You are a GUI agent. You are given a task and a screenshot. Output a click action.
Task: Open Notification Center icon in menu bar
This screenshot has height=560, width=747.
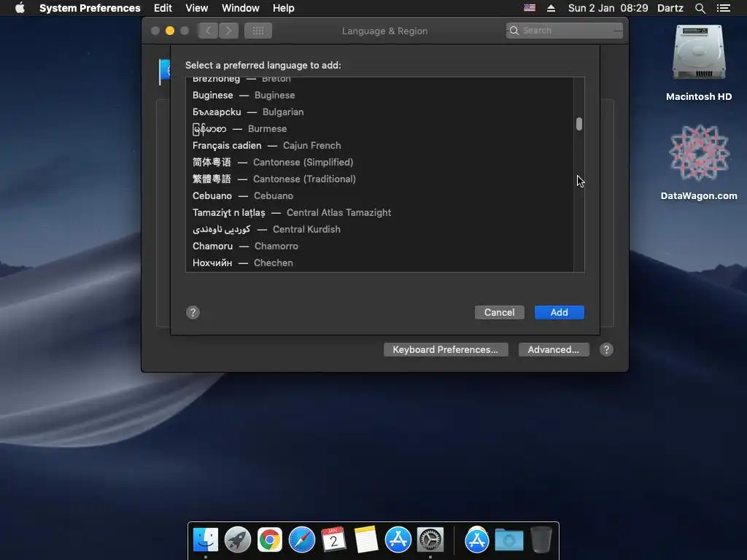[723, 8]
